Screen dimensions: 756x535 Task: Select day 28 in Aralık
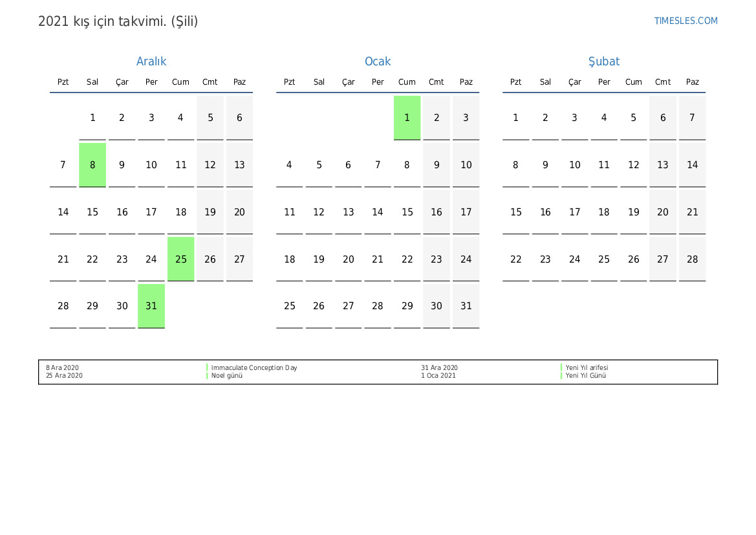coord(63,307)
